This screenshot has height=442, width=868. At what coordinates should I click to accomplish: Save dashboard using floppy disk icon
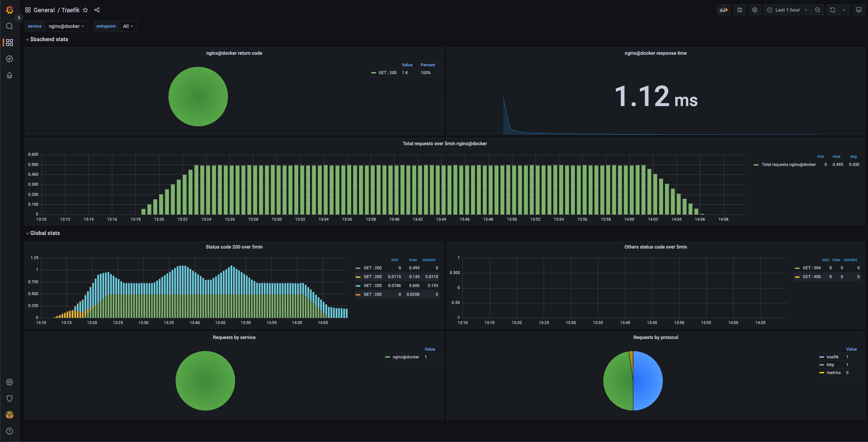pos(739,10)
